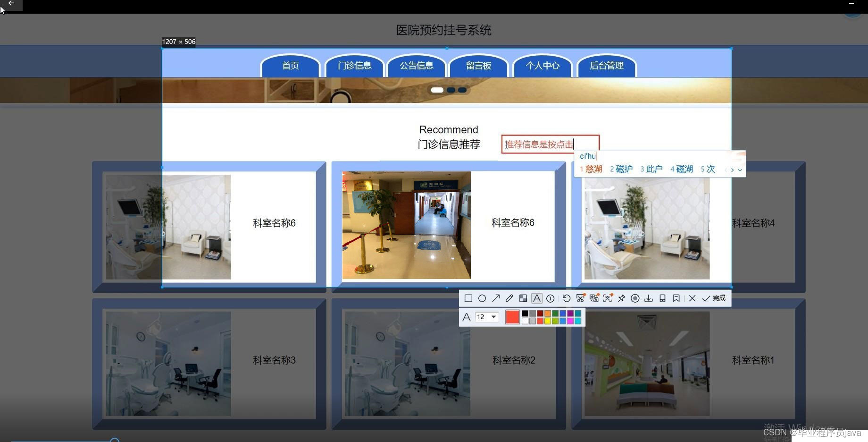Open the 留言板 tab
Screen dimensions: 868x442
pos(479,66)
